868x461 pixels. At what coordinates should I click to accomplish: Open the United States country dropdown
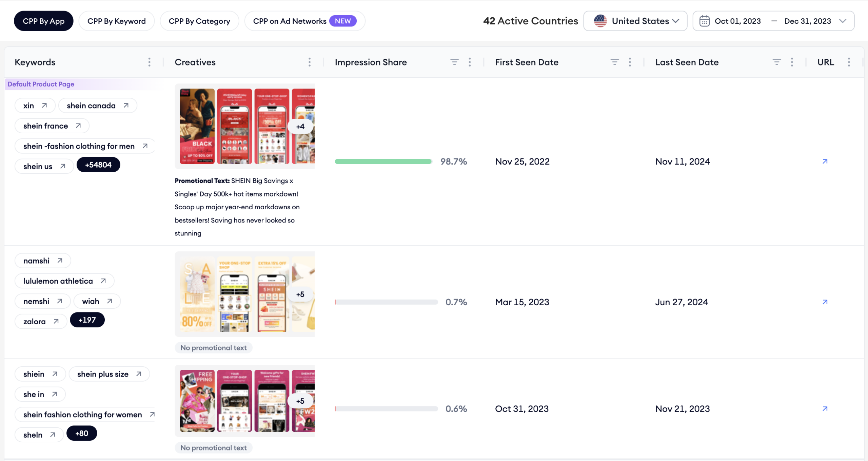pos(635,21)
